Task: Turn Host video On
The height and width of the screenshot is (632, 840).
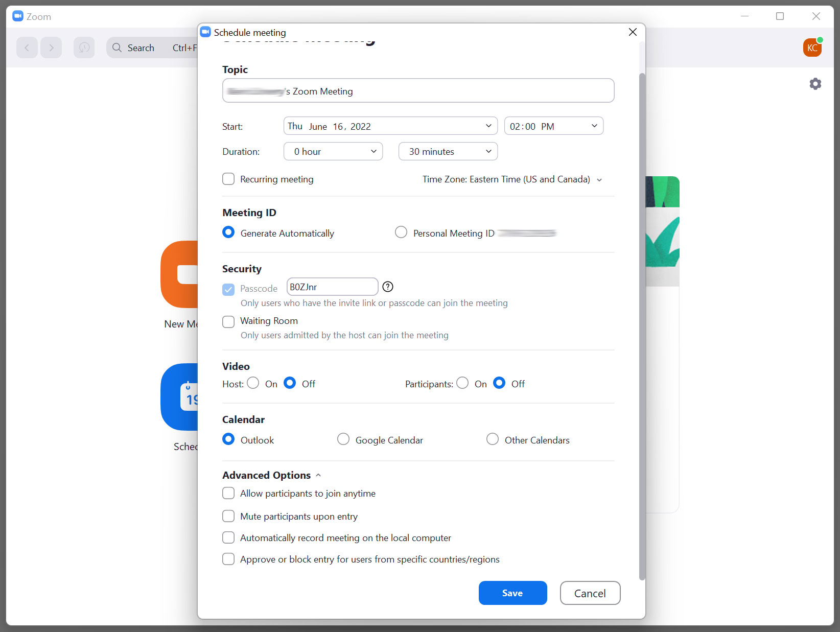Action: pos(253,383)
